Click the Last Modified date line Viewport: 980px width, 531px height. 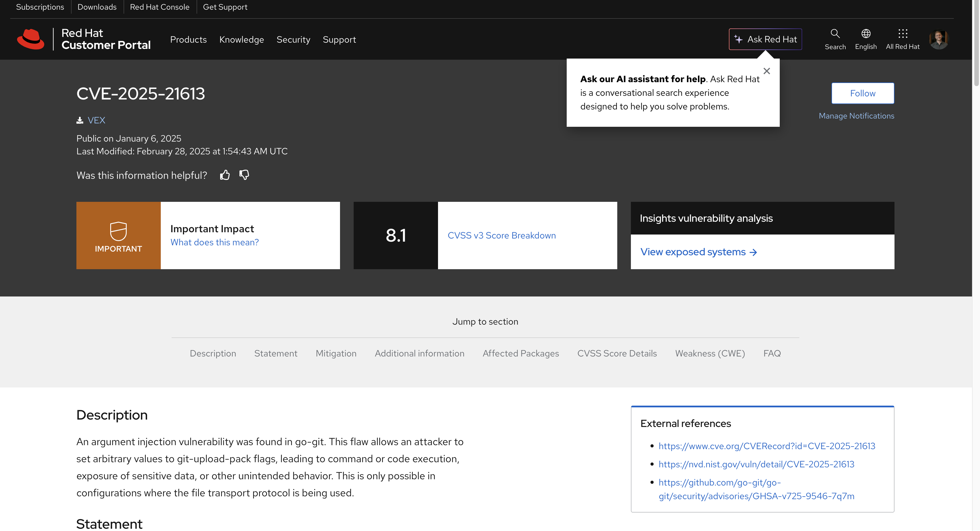click(182, 152)
